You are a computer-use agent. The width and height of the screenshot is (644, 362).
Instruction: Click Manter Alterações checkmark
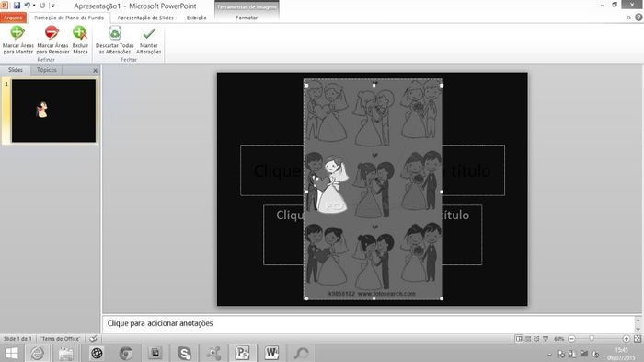(x=149, y=40)
